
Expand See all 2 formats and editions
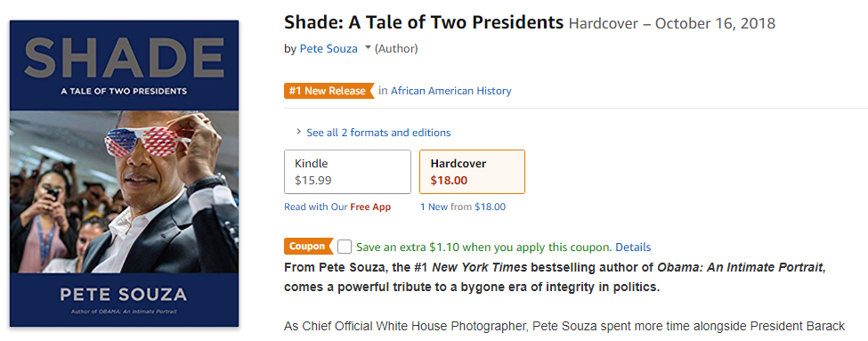coord(378,133)
